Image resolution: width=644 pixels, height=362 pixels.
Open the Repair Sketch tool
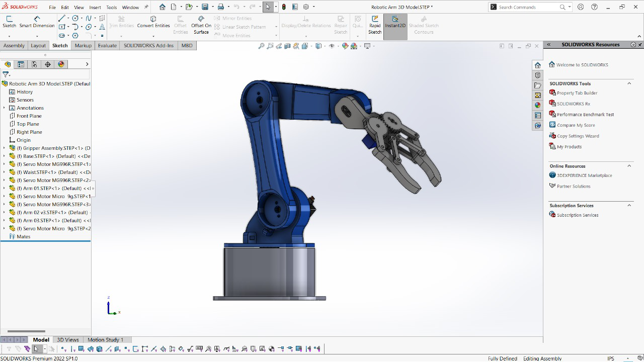tap(341, 25)
